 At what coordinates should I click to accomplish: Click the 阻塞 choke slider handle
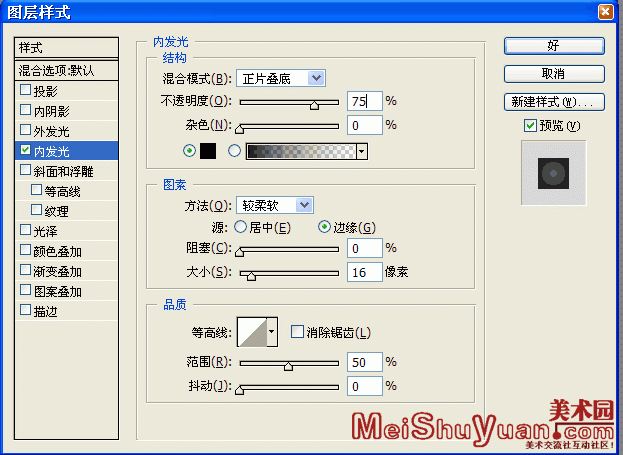[239, 252]
